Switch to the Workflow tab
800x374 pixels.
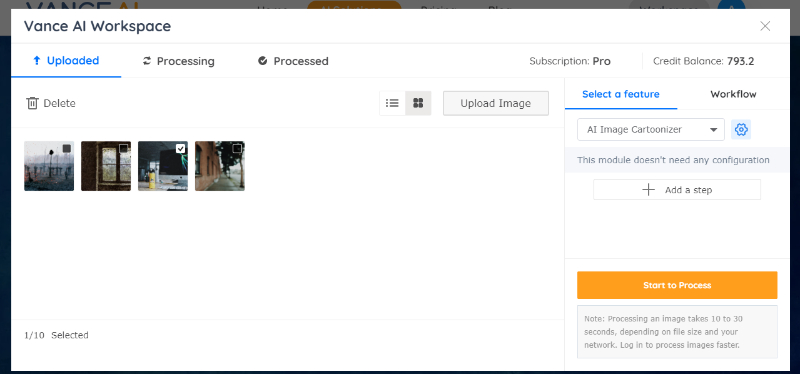(x=733, y=94)
